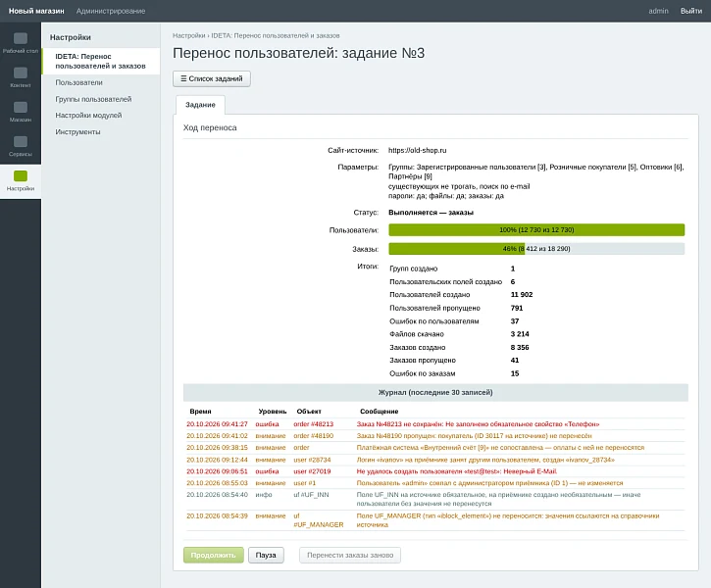Click value 11 902 for Пользователей создано
711x588 pixels.
pyautogui.click(x=522, y=294)
